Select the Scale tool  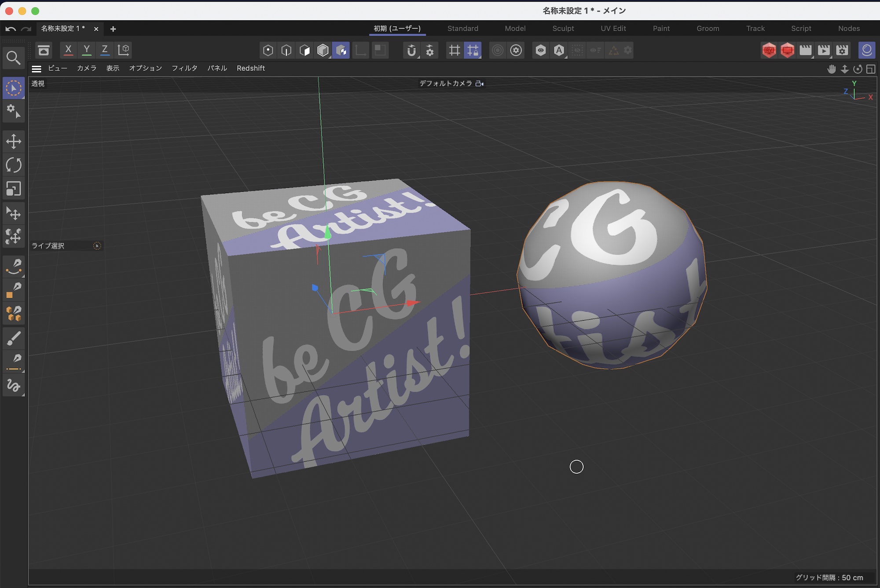[x=14, y=189]
